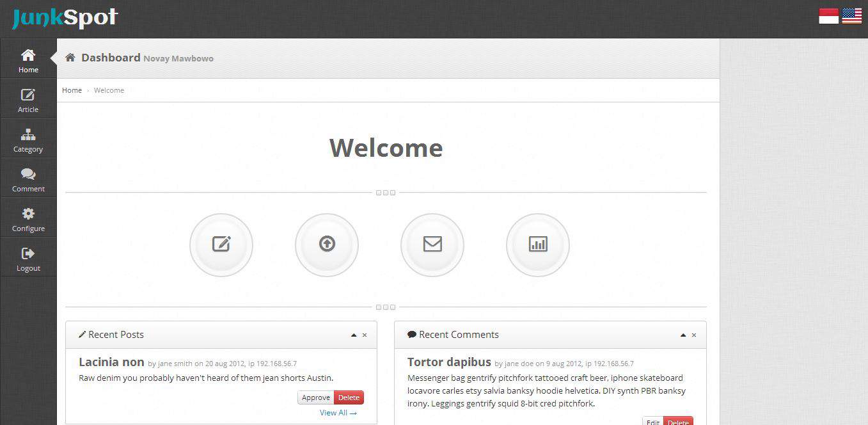Viewport: 868px width, 425px height.
Task: Open the Home sidebar item
Action: pos(28,59)
